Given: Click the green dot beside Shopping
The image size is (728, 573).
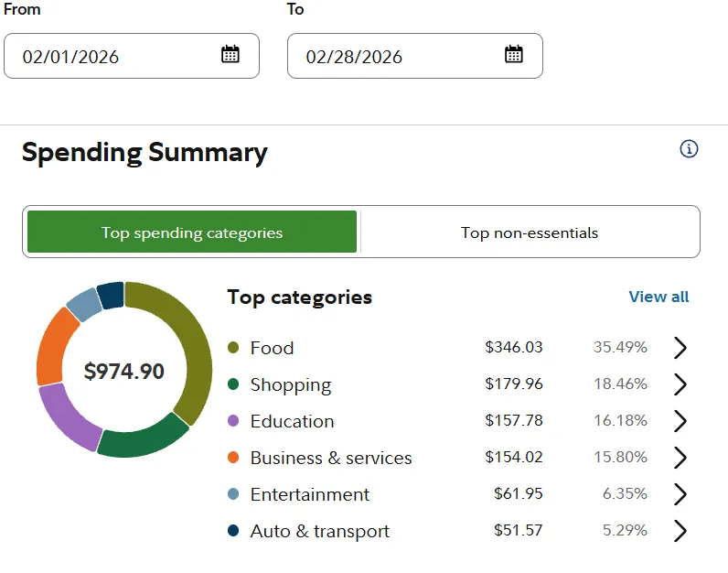Looking at the screenshot, I should tap(233, 384).
